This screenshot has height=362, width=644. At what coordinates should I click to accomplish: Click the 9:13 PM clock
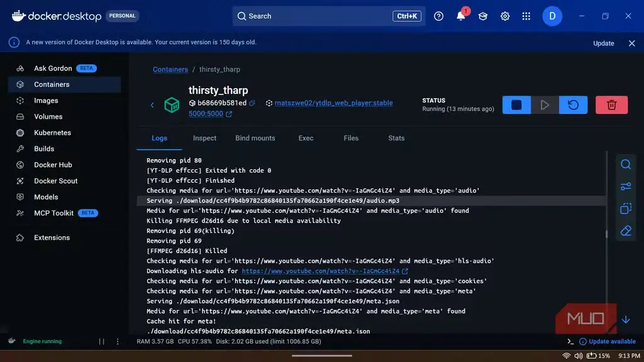coord(629,356)
